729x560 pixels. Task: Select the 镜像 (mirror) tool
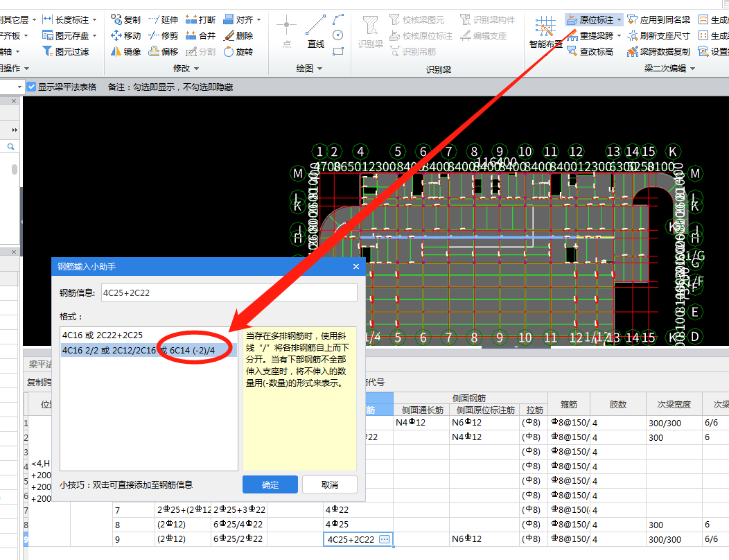click(x=125, y=51)
